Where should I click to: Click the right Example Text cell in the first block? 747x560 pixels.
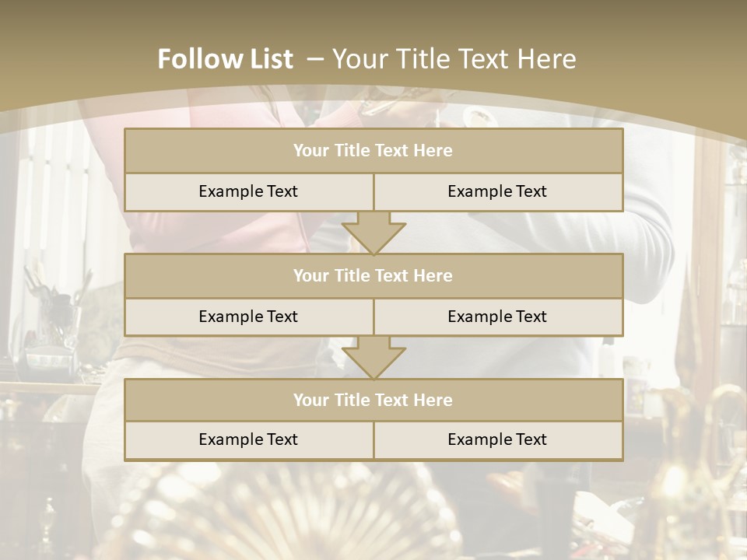498,191
